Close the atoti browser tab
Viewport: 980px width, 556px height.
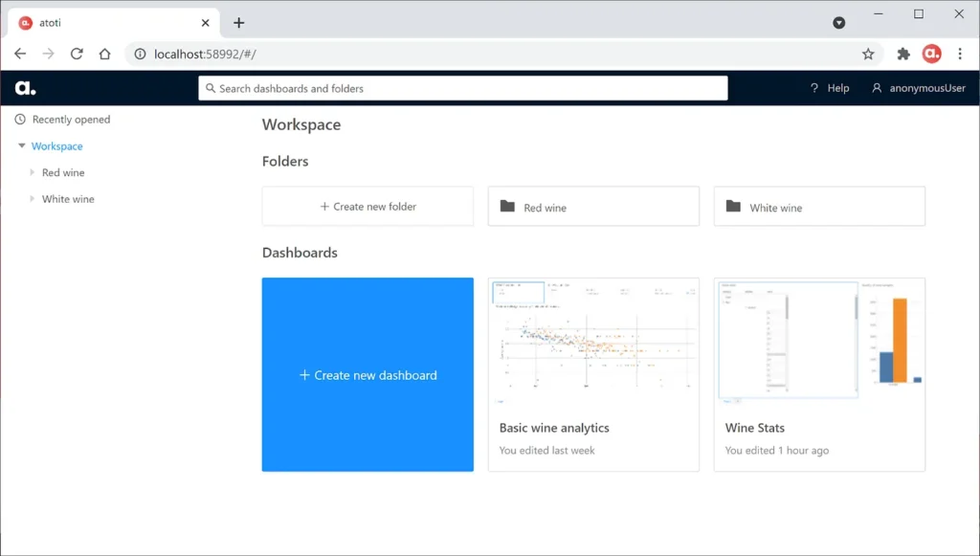click(205, 23)
